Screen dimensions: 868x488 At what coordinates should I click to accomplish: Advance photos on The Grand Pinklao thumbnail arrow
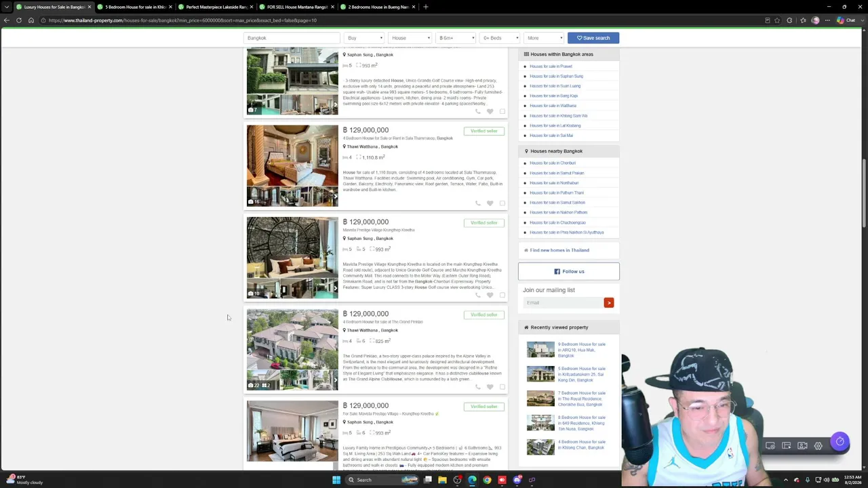(334, 380)
